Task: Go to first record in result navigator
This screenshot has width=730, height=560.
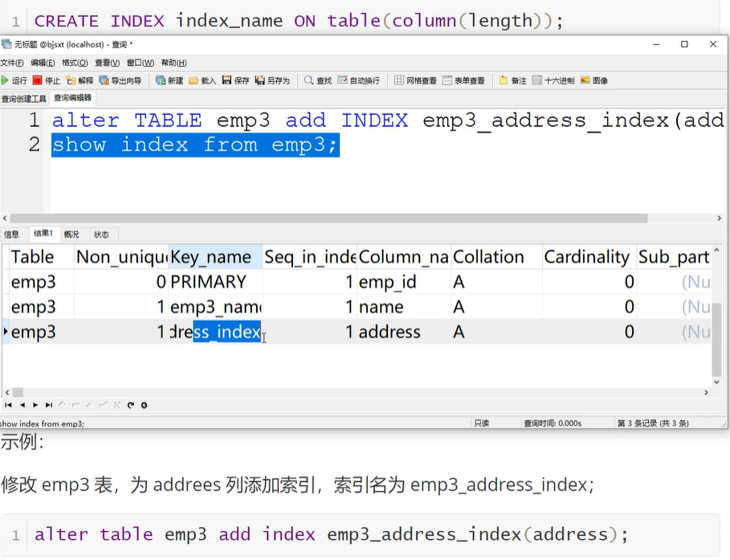Action: [8, 405]
